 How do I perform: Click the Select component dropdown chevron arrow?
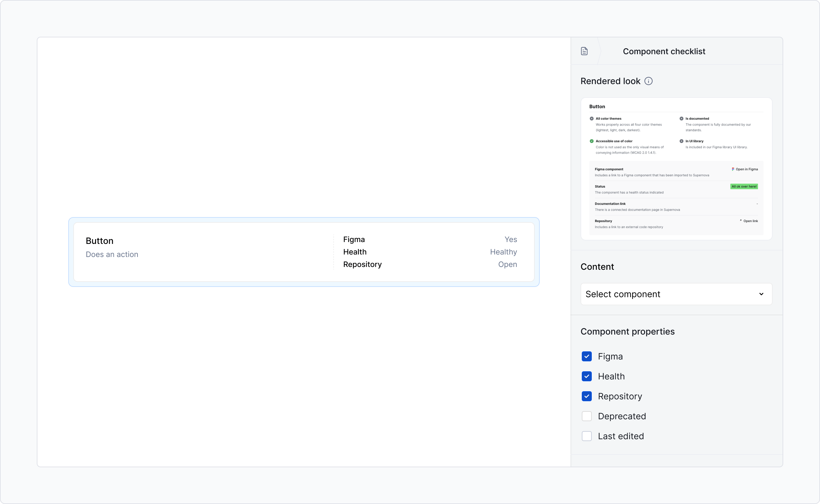click(761, 294)
